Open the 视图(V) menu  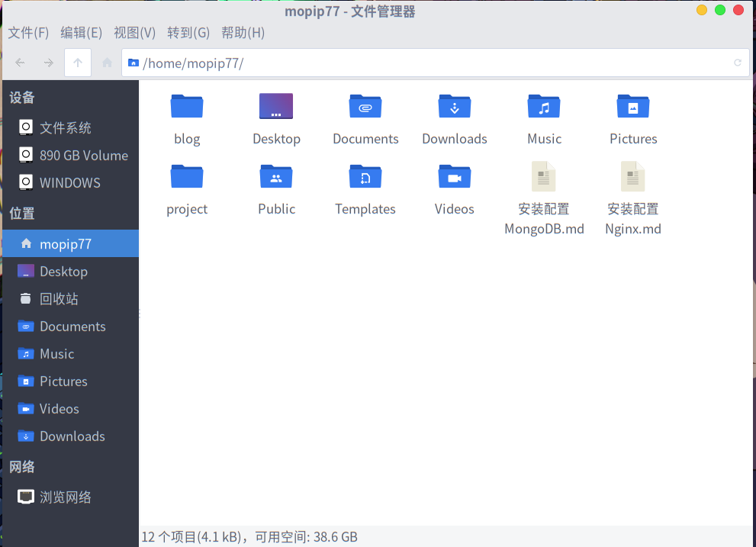[x=134, y=33]
